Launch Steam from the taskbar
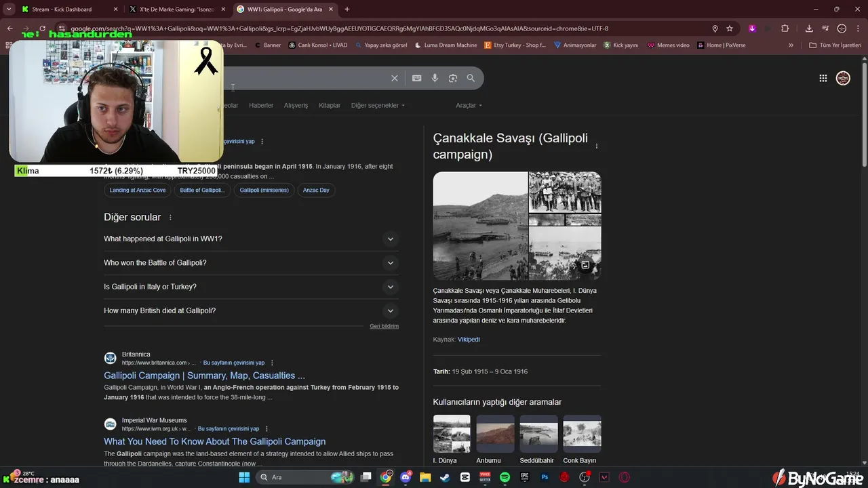Viewport: 868px width, 488px height. point(445,477)
